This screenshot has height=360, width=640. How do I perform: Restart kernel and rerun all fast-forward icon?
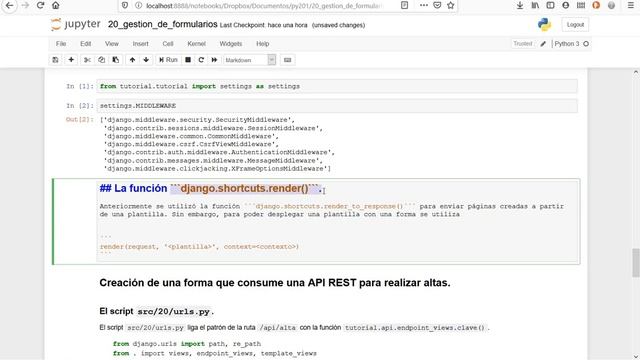point(214,60)
